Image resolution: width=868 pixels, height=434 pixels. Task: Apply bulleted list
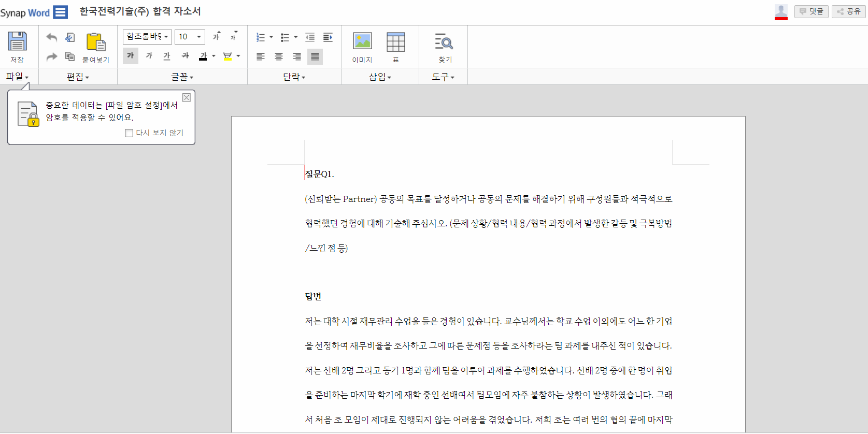coord(285,37)
